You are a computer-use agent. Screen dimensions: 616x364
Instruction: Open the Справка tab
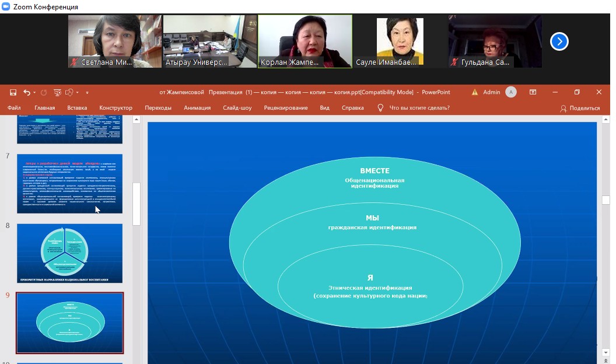[353, 107]
